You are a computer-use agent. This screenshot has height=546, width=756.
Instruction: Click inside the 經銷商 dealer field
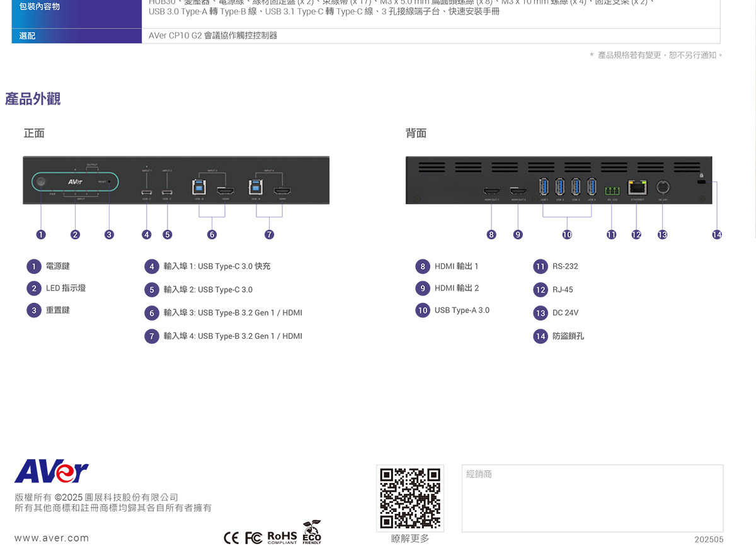[x=591, y=498]
